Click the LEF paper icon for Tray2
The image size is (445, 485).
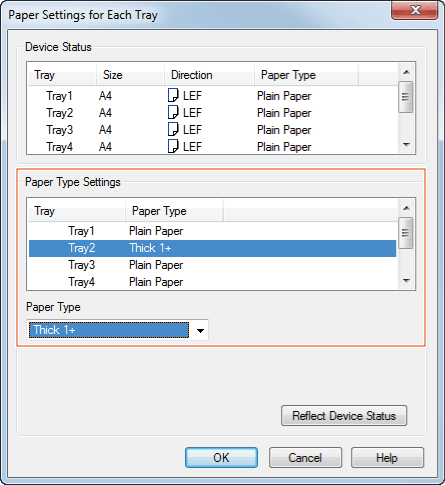coord(173,112)
